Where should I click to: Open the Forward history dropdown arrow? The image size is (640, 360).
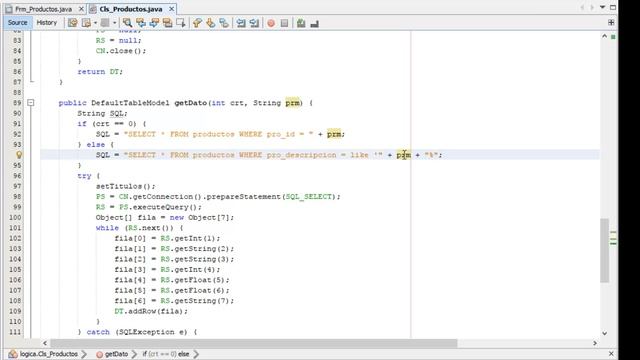tap(114, 23)
